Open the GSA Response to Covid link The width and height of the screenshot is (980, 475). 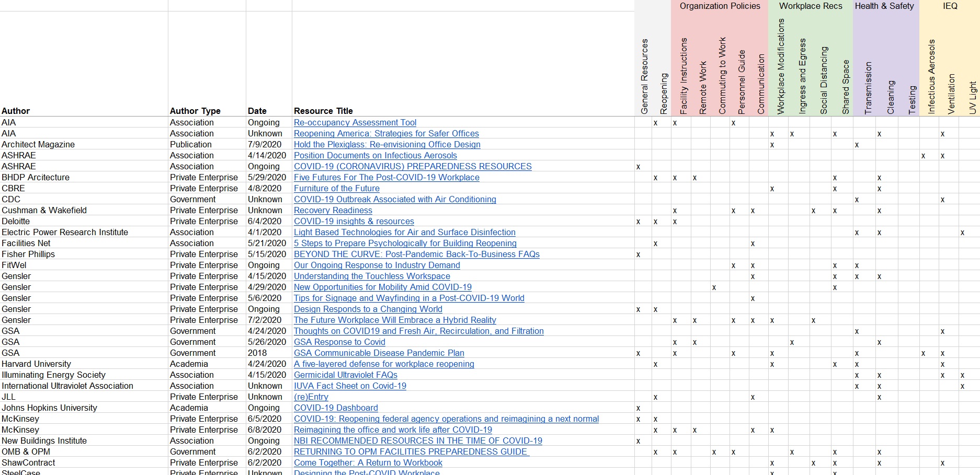pyautogui.click(x=339, y=342)
